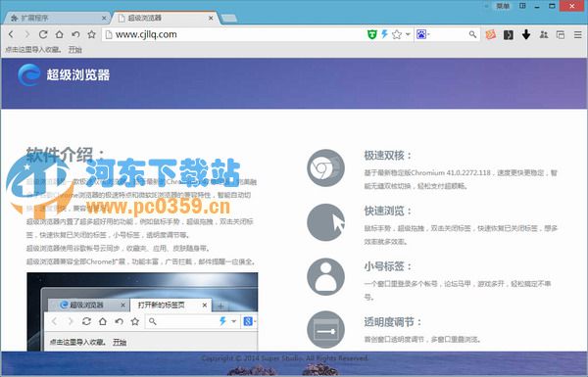This screenshot has width=588, height=377.
Task: Click the magnifier search icon
Action: coord(472,34)
